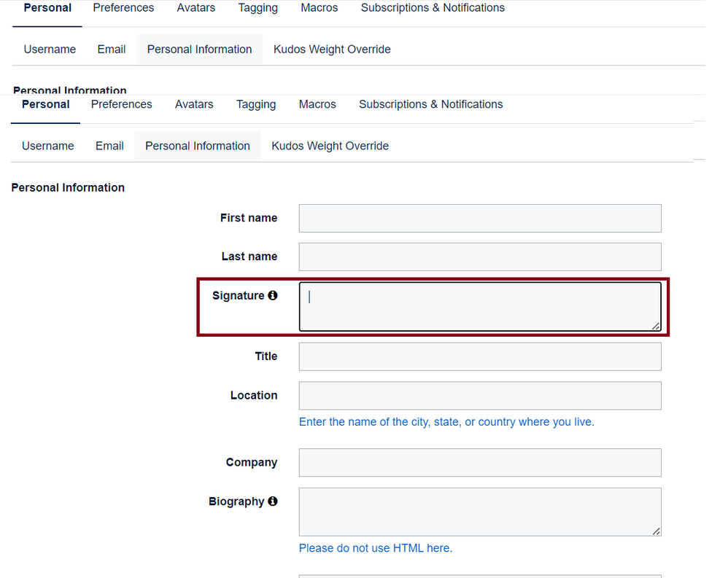Go to Username sub-tab in topmost row
This screenshot has width=728, height=578.
[50, 49]
